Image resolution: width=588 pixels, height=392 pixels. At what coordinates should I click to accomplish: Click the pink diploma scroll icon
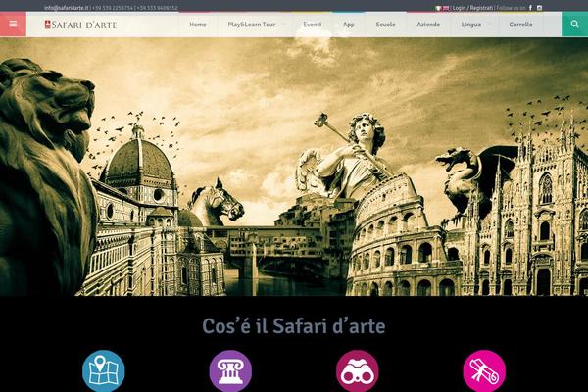(484, 371)
